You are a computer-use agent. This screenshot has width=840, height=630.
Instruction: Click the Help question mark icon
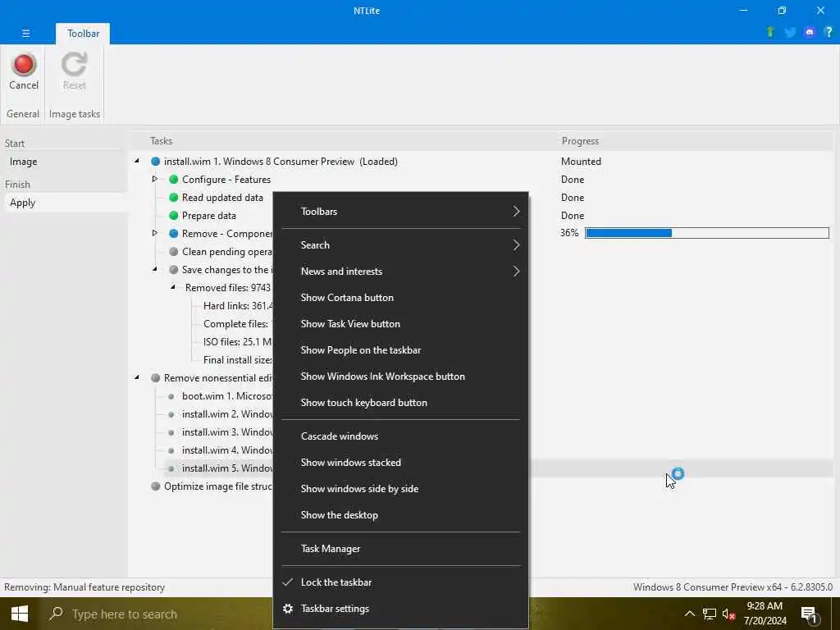(x=829, y=32)
